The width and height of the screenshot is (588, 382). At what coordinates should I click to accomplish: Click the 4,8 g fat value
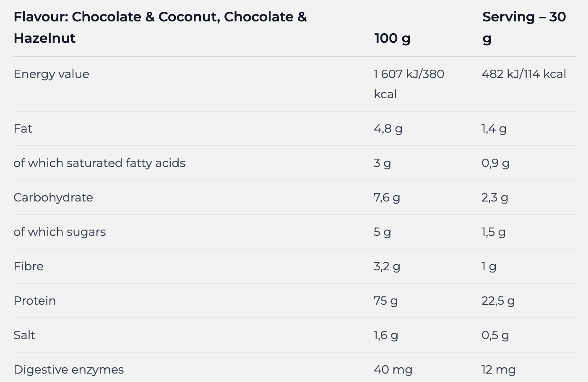coord(388,128)
